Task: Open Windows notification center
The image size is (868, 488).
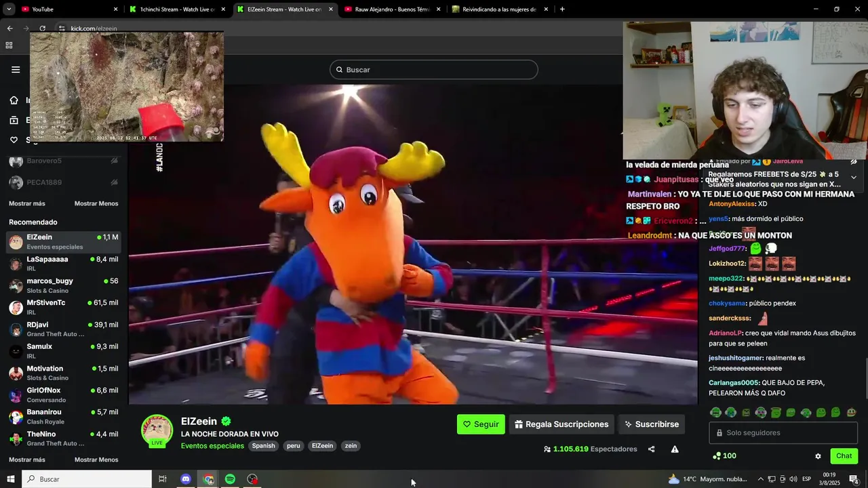Action: click(x=854, y=479)
